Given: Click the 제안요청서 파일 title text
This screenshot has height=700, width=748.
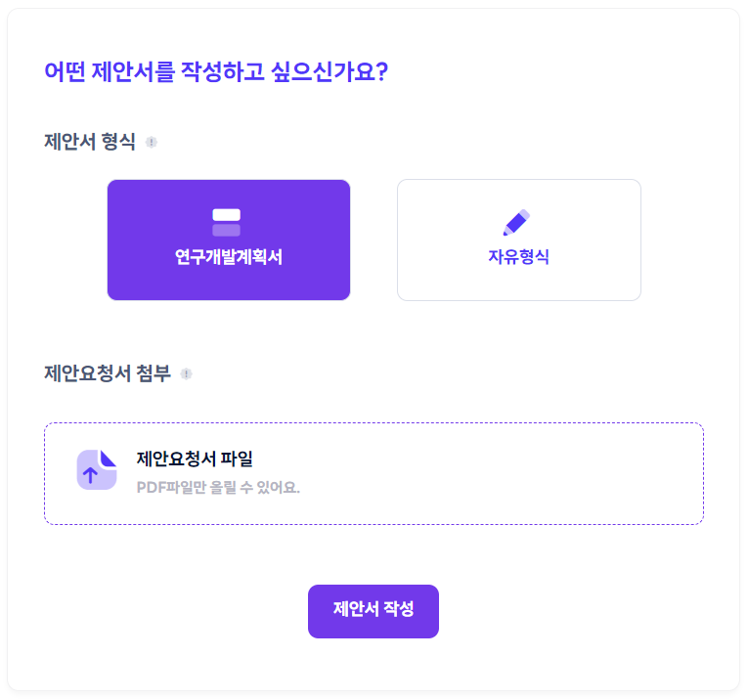Looking at the screenshot, I should click(x=195, y=459).
